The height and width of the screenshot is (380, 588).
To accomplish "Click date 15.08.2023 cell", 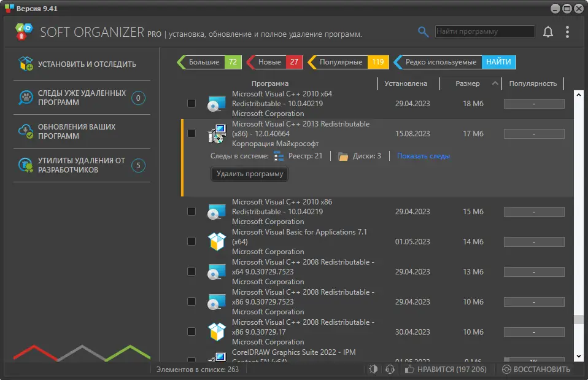I will pyautogui.click(x=412, y=134).
